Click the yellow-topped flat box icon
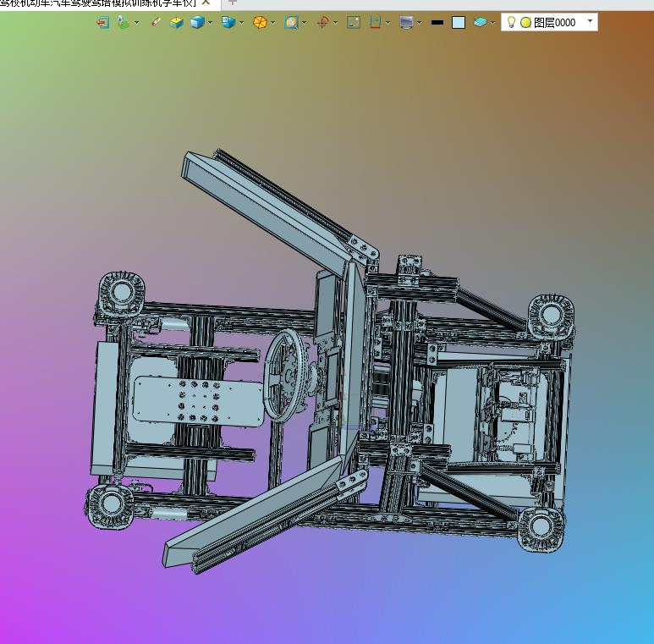This screenshot has height=644, width=654. (x=177, y=22)
